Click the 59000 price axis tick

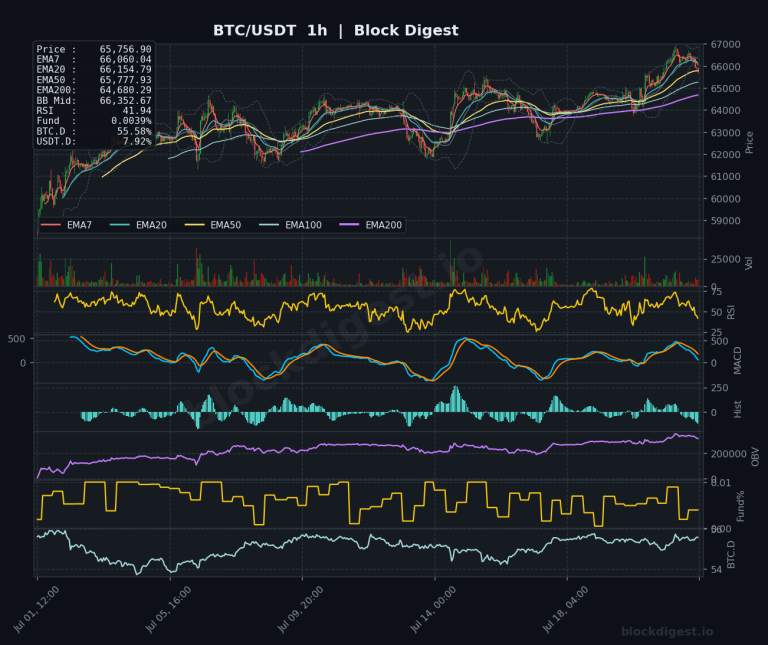(725, 220)
